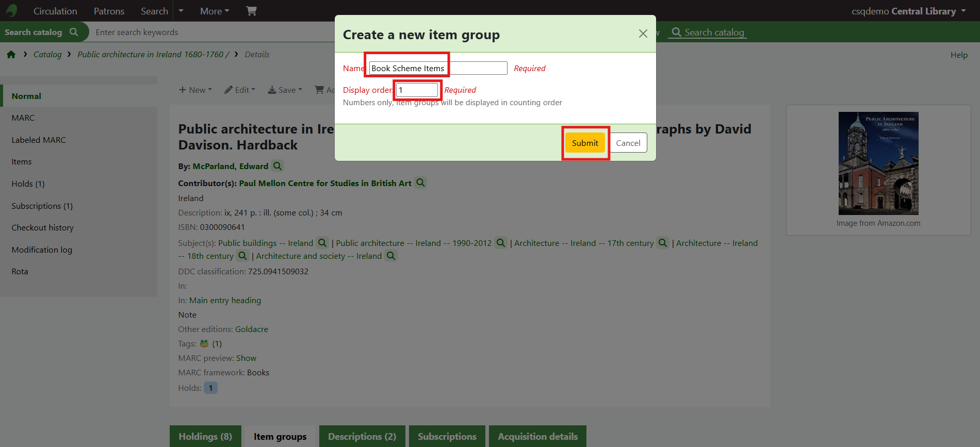This screenshot has width=980, height=447.
Task: Open Items in the sidebar
Action: [x=22, y=161]
